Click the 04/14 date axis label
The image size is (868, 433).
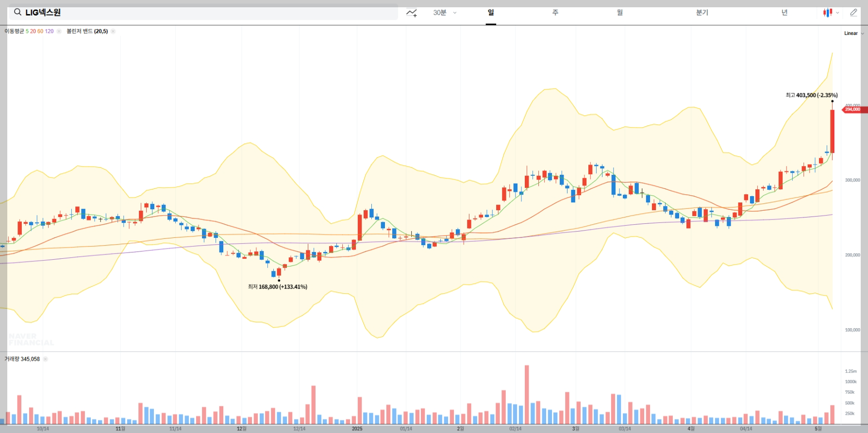tap(746, 429)
